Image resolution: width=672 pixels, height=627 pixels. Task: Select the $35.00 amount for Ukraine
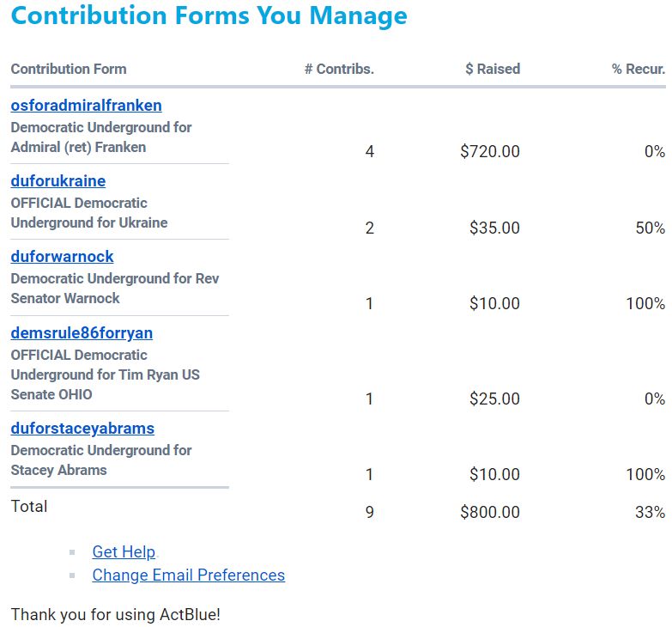pyautogui.click(x=494, y=228)
